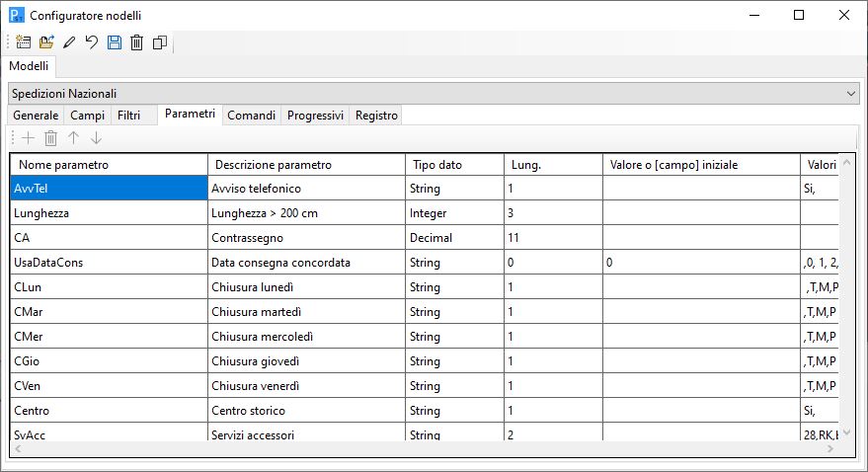Click the Descrizione parametro column header
The height and width of the screenshot is (472, 868).
pos(307,165)
